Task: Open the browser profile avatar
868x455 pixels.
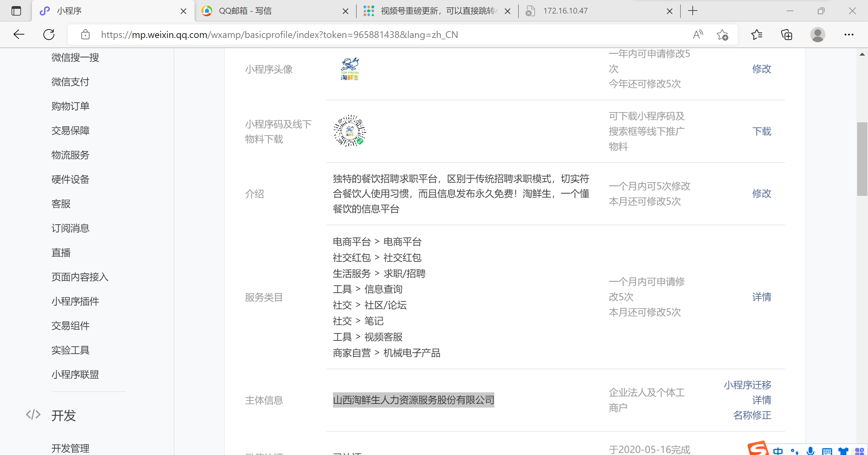Action: click(x=818, y=35)
